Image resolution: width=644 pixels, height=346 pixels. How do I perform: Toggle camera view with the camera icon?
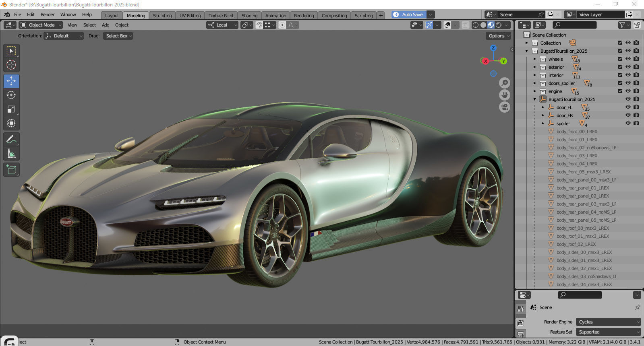(505, 107)
